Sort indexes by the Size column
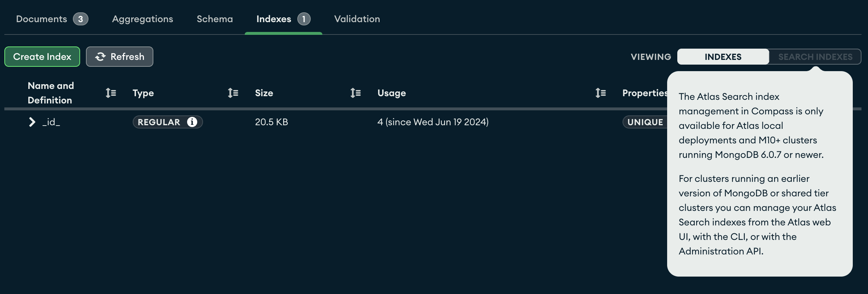Viewport: 868px width, 294px height. pyautogui.click(x=356, y=93)
